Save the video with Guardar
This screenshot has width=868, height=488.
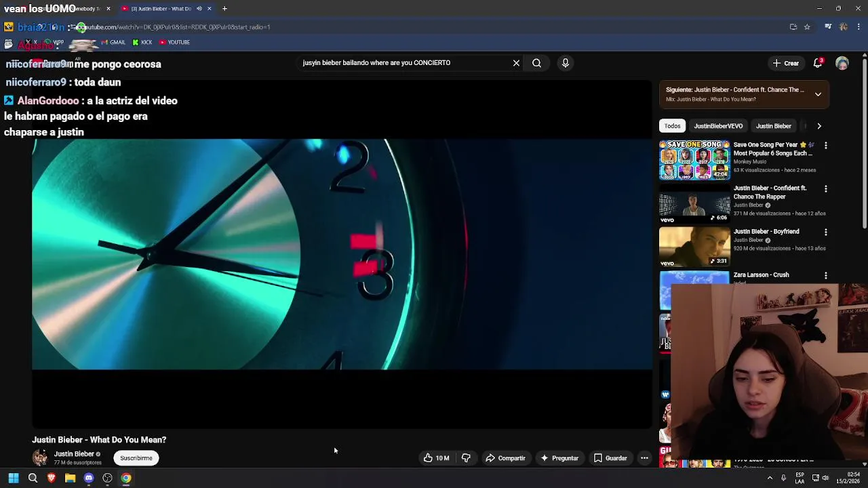[x=610, y=458]
